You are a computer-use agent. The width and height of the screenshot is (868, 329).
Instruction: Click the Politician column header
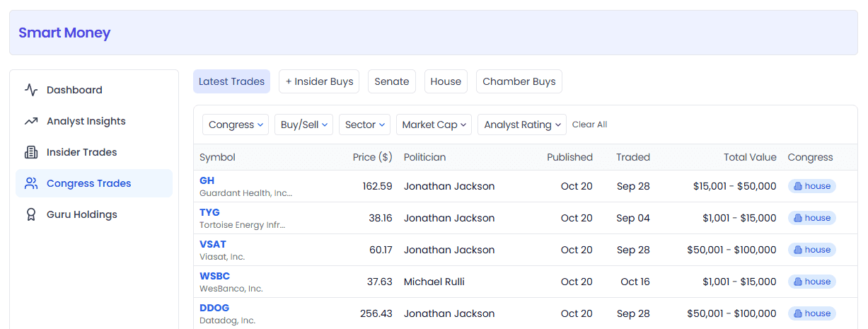point(424,157)
